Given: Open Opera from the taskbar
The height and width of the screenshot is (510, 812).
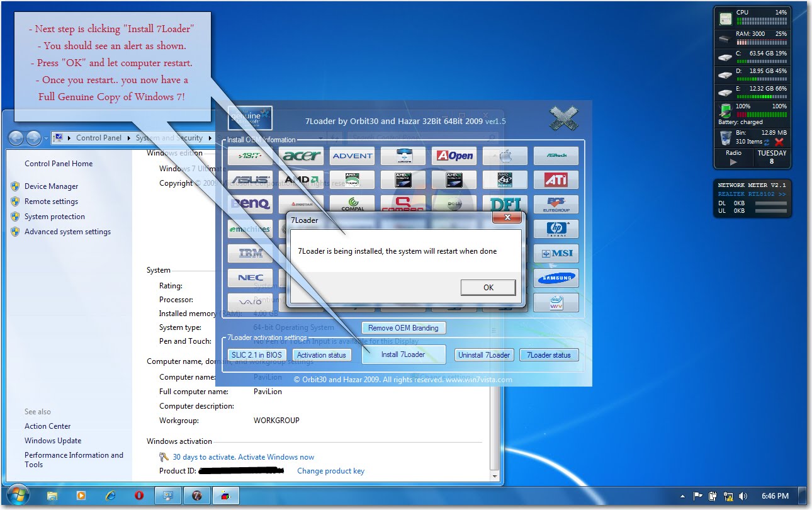Looking at the screenshot, I should pos(139,496).
